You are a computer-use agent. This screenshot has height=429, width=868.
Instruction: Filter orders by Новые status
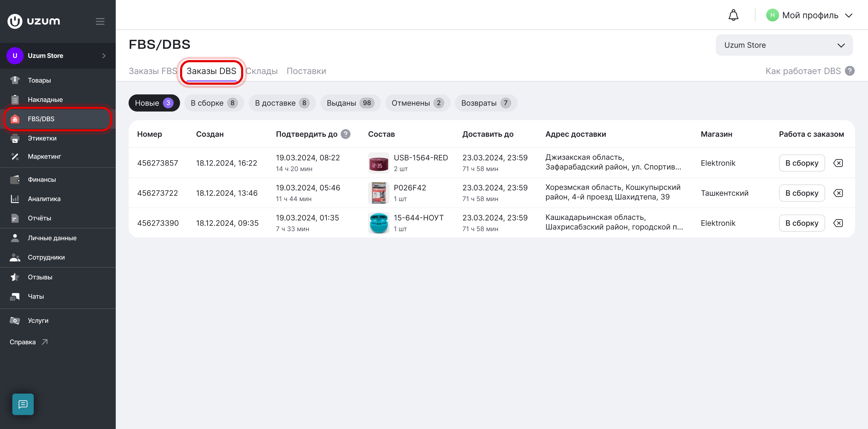tap(154, 103)
